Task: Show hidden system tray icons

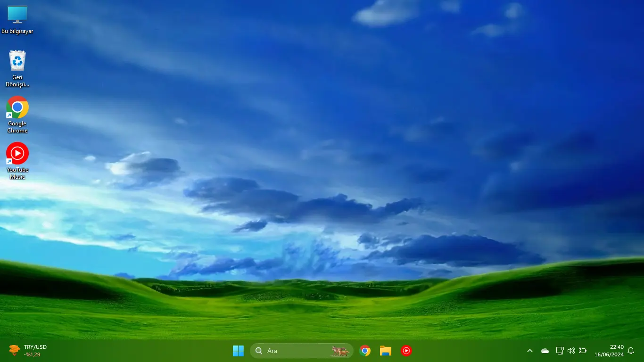Action: coord(530,351)
